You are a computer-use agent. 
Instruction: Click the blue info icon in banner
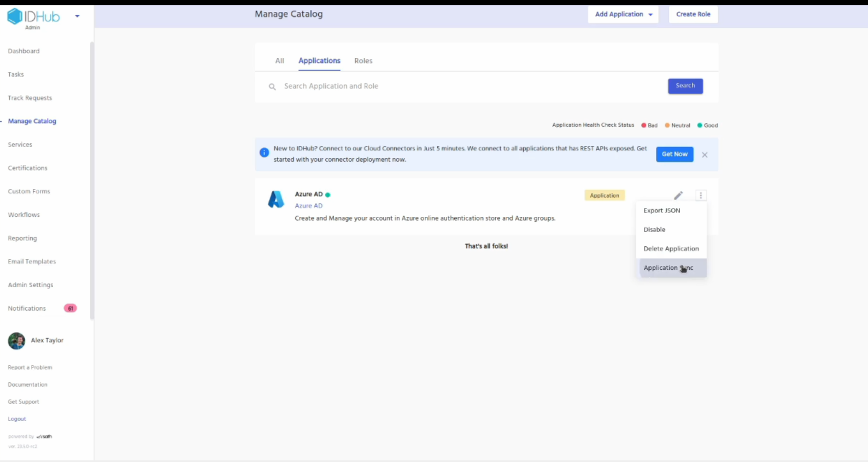click(x=264, y=153)
